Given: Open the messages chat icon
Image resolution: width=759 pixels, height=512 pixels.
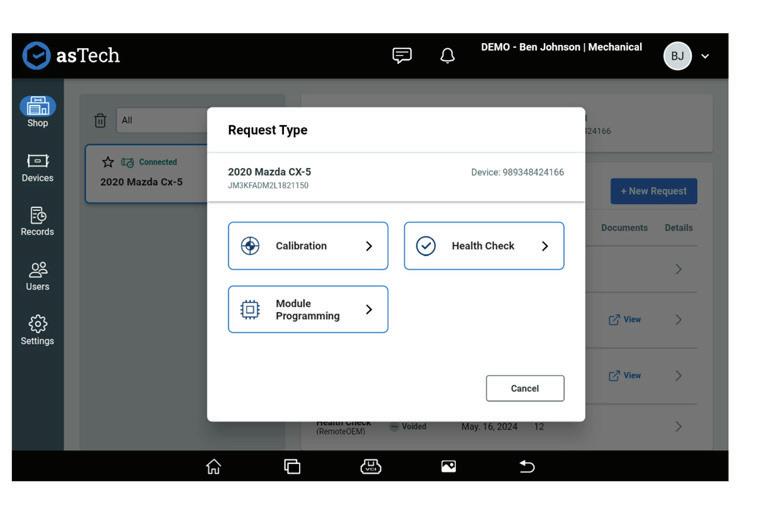Looking at the screenshot, I should pyautogui.click(x=402, y=56).
